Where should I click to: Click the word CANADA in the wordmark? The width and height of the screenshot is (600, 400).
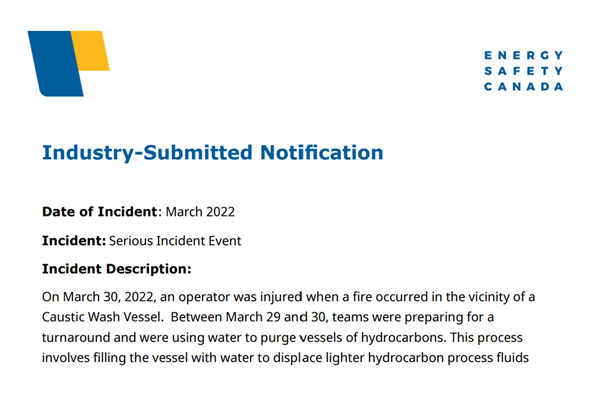pos(523,87)
